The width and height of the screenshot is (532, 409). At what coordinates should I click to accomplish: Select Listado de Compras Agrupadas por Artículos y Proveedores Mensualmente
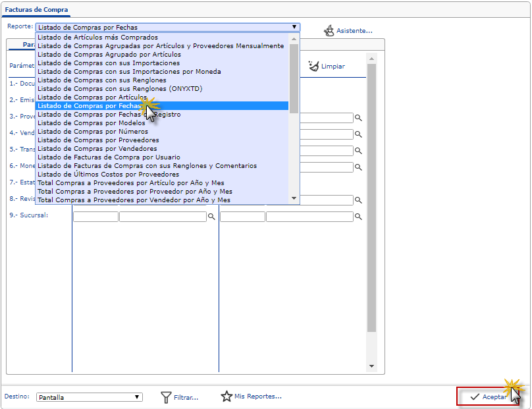click(162, 46)
